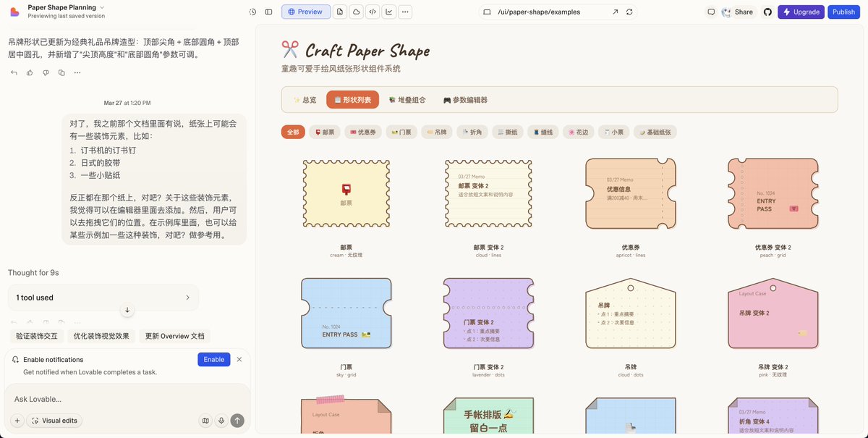868x438 pixels.
Task: Filter by 小票 chip
Action: click(613, 132)
